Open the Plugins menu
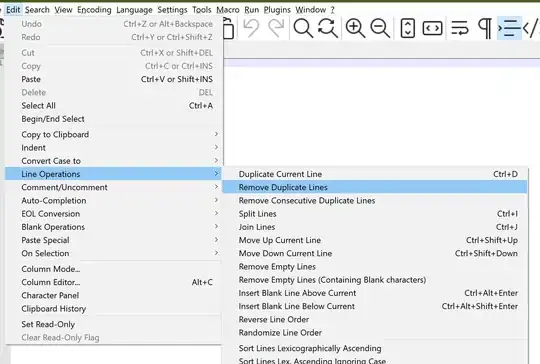Viewport: 540px width, 364px height. point(277,10)
